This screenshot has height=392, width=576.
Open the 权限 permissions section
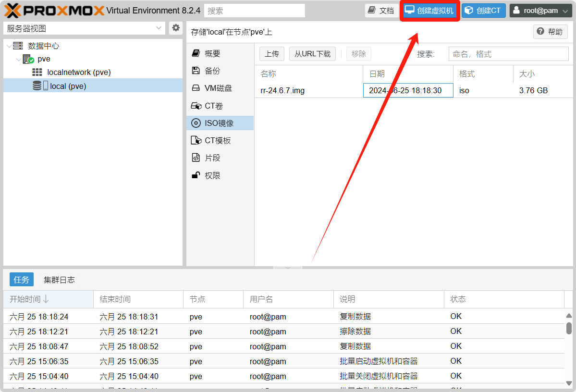tap(212, 176)
